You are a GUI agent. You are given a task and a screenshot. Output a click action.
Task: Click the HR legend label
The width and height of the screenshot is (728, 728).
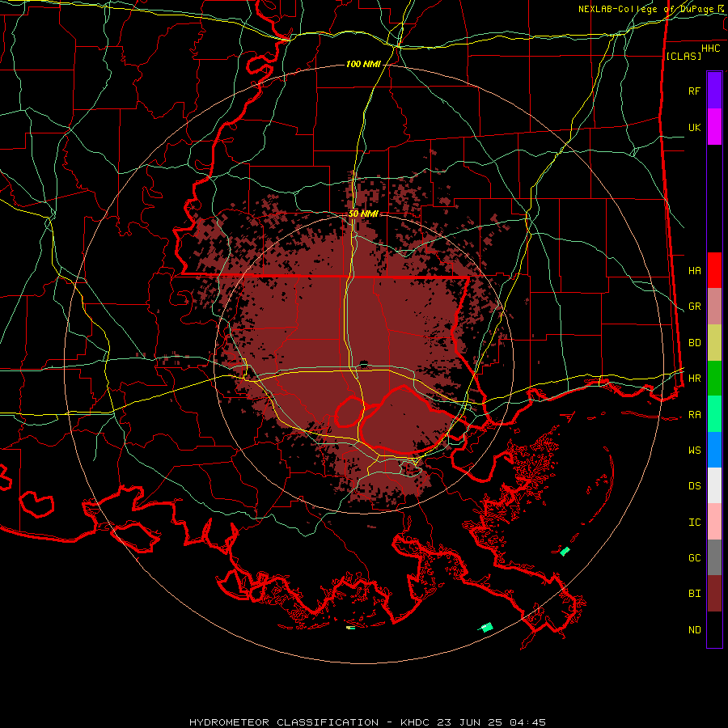[694, 379]
